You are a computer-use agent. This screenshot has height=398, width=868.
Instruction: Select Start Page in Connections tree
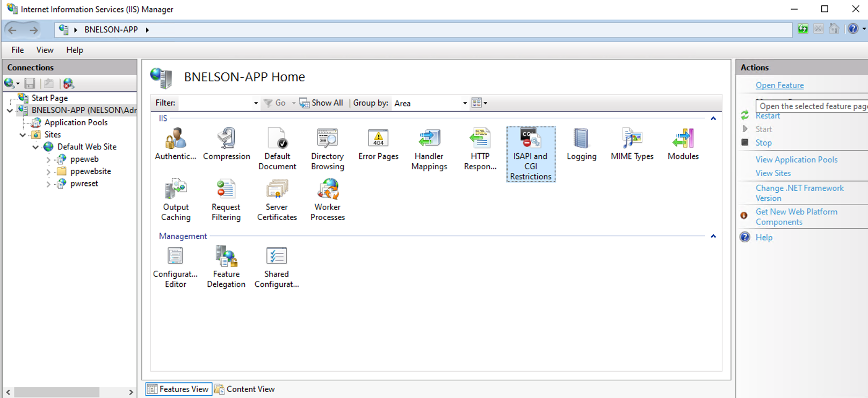pyautogui.click(x=49, y=98)
